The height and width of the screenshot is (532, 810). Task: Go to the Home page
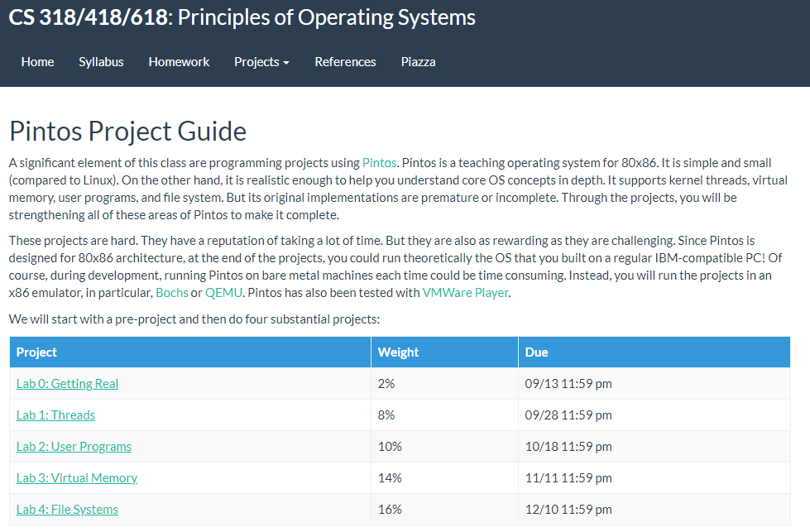click(x=37, y=62)
